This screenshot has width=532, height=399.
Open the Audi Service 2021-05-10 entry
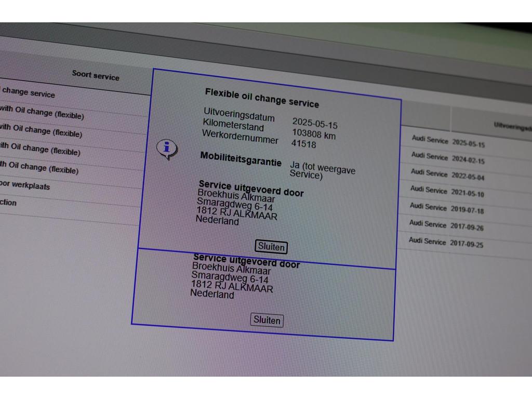coord(446,192)
